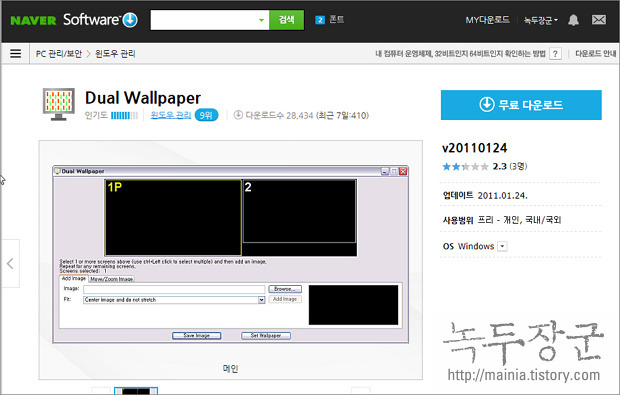The height and width of the screenshot is (395, 620).
Task: Go to PC 관리/보안 category
Action: click(59, 53)
